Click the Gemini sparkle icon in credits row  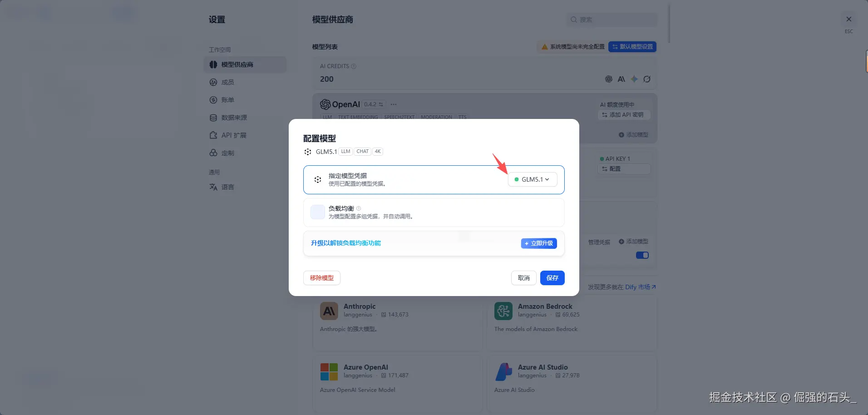coord(634,79)
